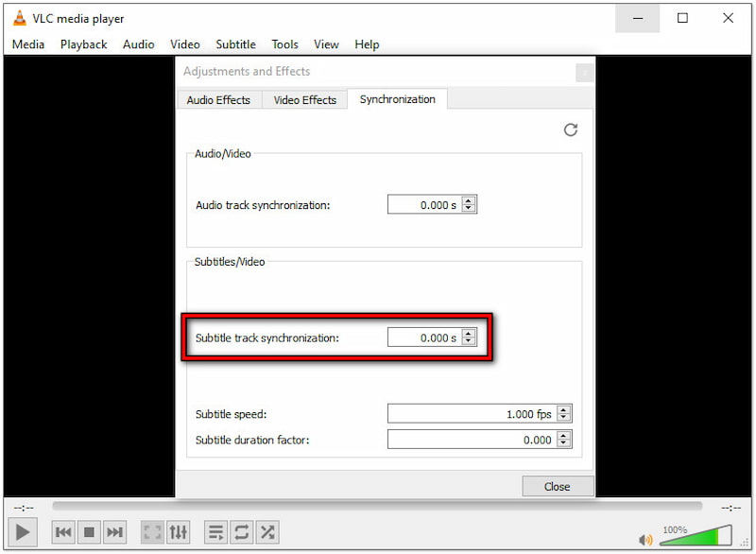Viewport: 756px width, 554px height.
Task: Mute audio via the speaker icon
Action: [x=646, y=540]
